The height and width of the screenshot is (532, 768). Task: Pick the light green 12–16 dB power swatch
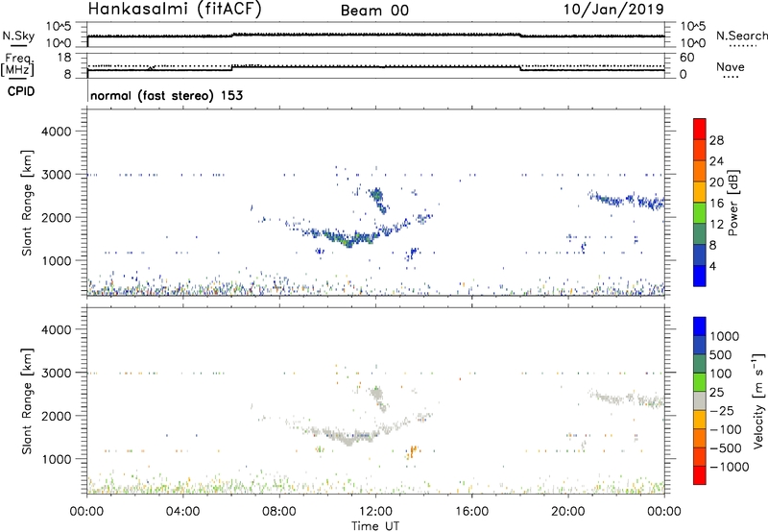tap(700, 212)
